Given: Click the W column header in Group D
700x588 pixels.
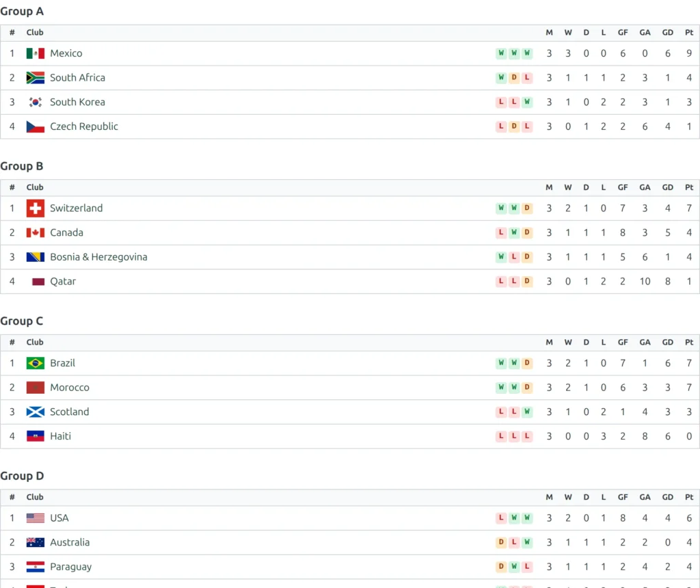Looking at the screenshot, I should 568,497.
